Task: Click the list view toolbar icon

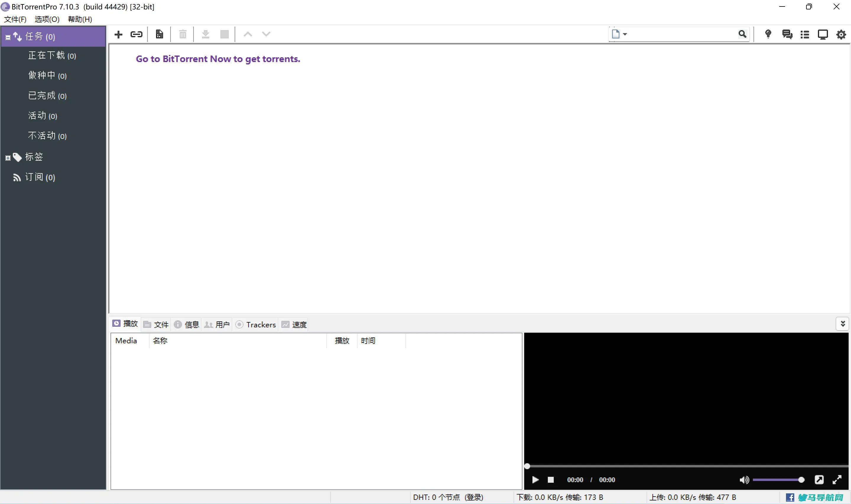Action: (805, 34)
